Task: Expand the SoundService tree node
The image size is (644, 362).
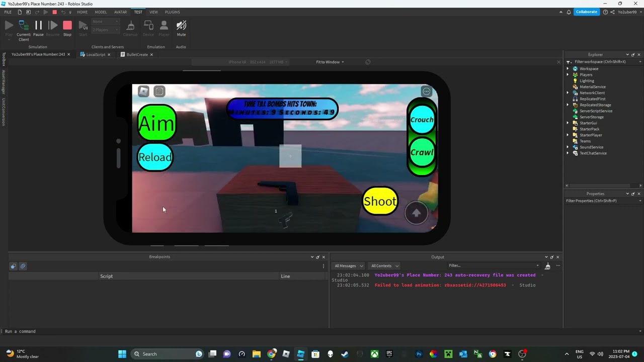Action: (568, 147)
